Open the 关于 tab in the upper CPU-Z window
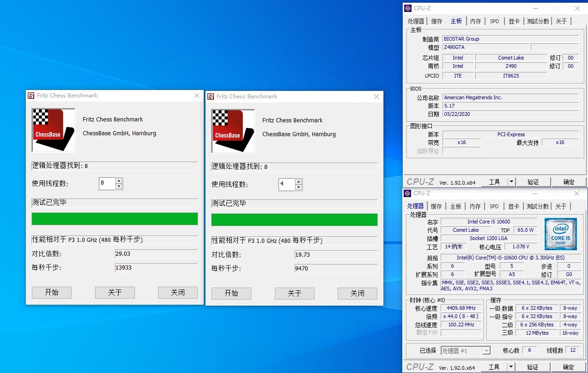The width and height of the screenshot is (588, 373). click(561, 21)
